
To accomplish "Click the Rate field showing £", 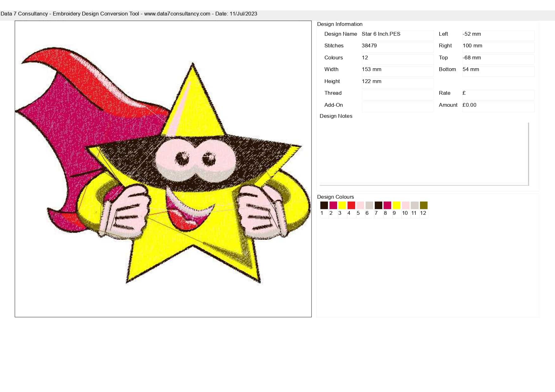I will (498, 95).
